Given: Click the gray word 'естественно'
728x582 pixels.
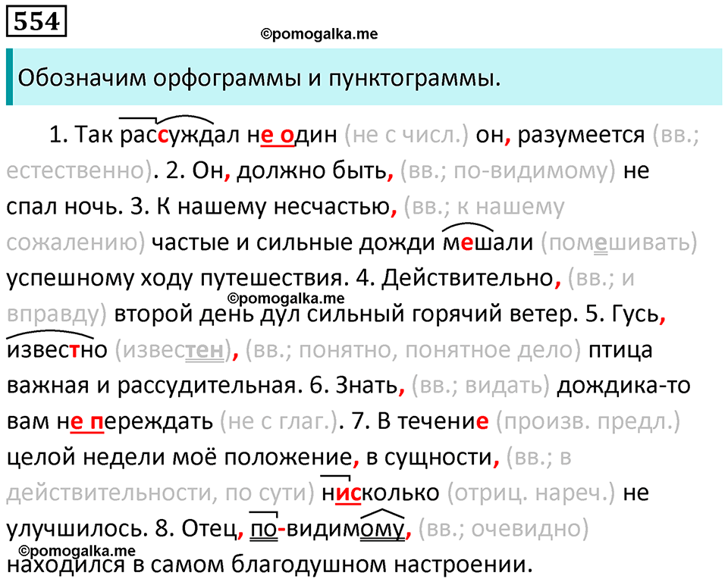Looking at the screenshot, I should tap(76, 171).
